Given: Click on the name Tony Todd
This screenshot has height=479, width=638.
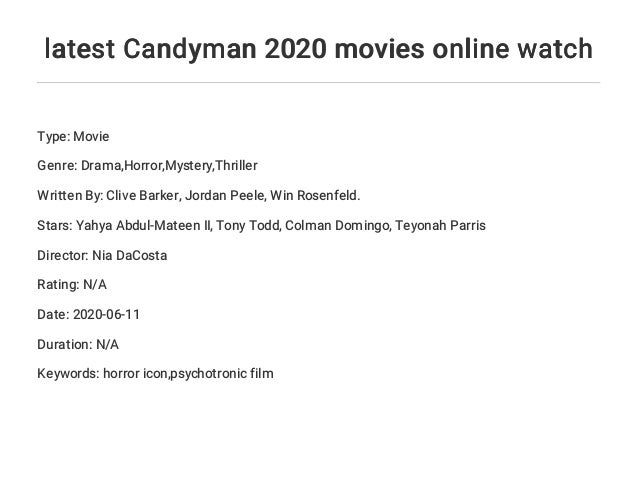Looking at the screenshot, I should [247, 225].
